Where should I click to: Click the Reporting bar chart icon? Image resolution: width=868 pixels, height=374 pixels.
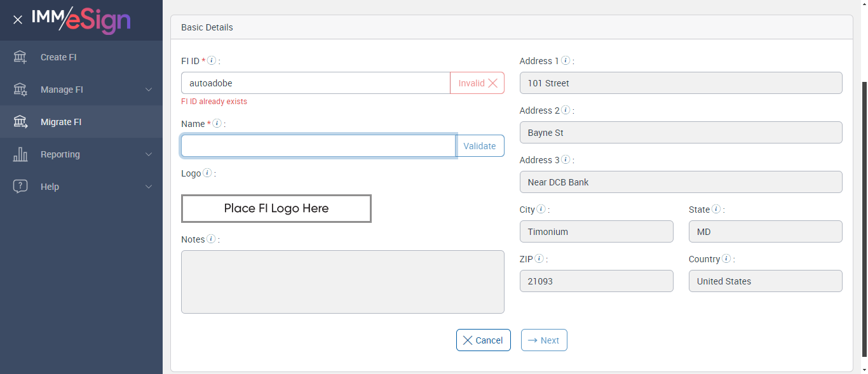(20, 154)
